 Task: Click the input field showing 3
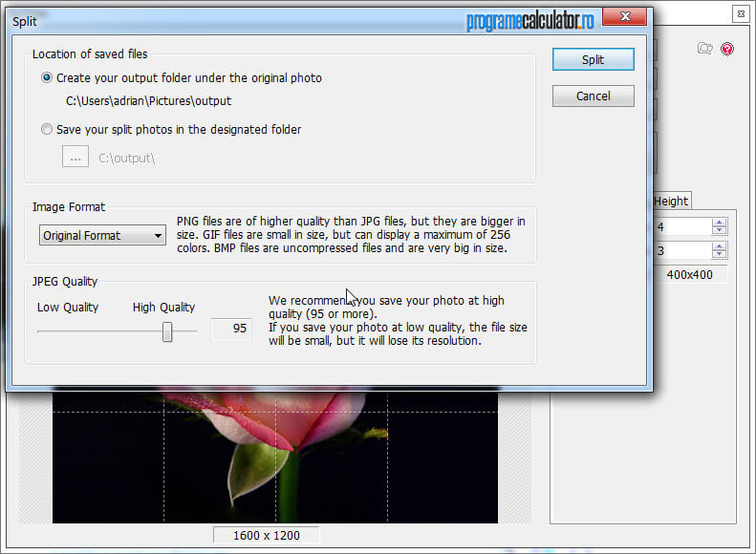click(683, 250)
